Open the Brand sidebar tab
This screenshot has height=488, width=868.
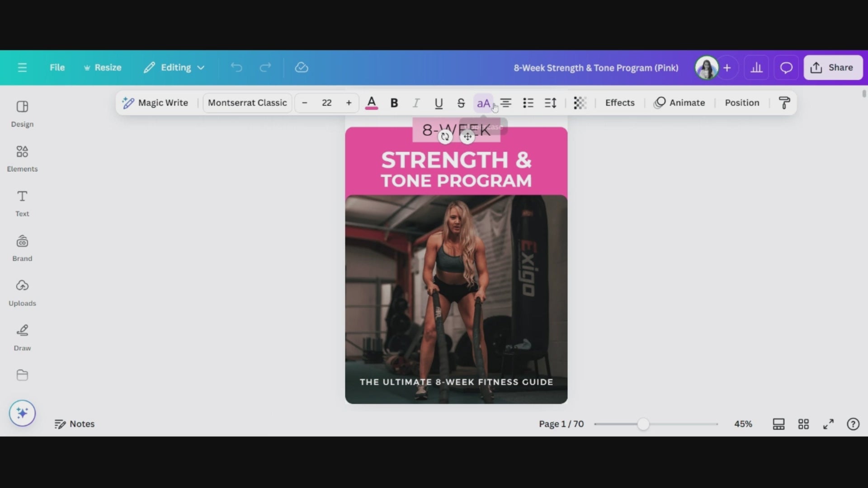click(x=22, y=248)
